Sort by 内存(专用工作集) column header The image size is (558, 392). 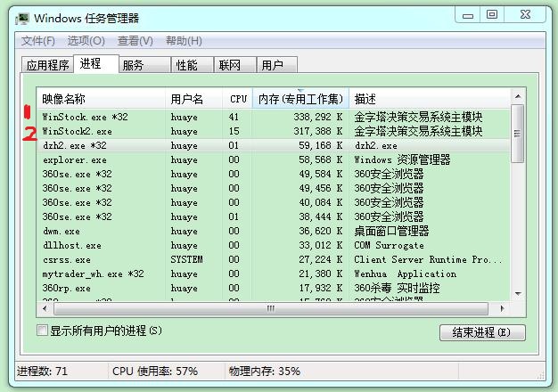[300, 99]
